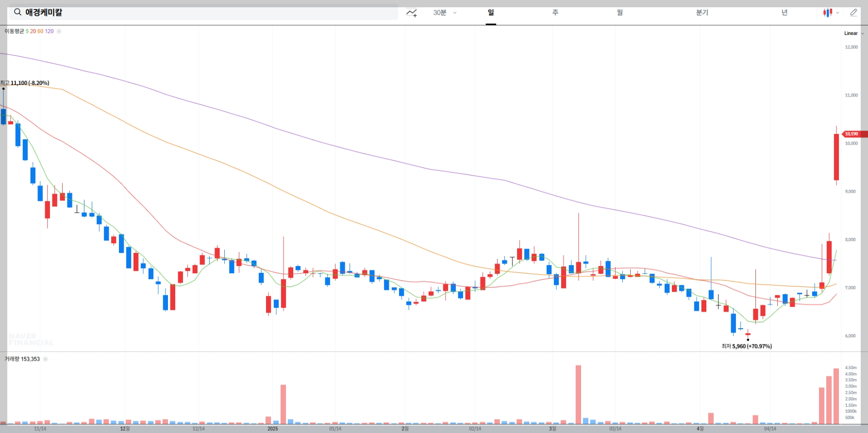Remove the 이동평균 indicator with its x
The image size is (868, 433).
click(59, 31)
